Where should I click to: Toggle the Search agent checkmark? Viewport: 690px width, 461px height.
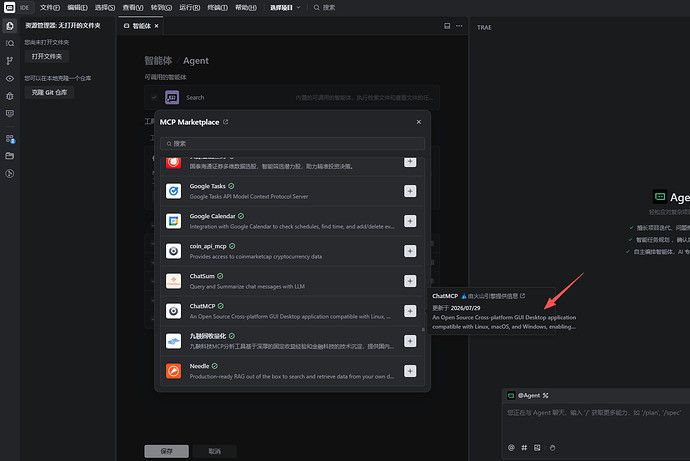pyautogui.click(x=154, y=97)
